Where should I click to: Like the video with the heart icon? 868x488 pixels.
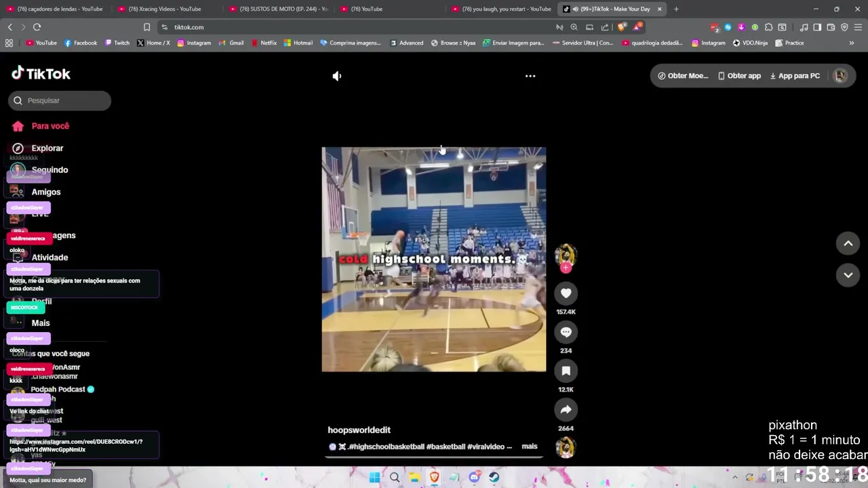click(566, 293)
